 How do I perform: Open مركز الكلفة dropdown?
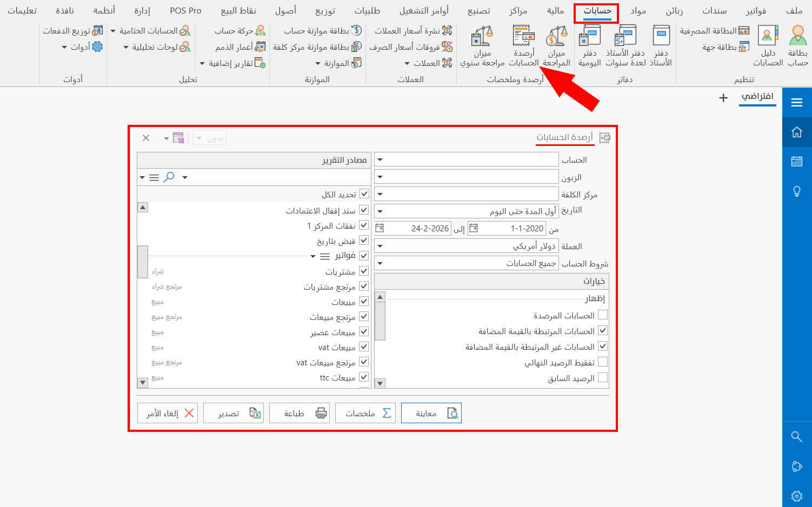pyautogui.click(x=380, y=194)
